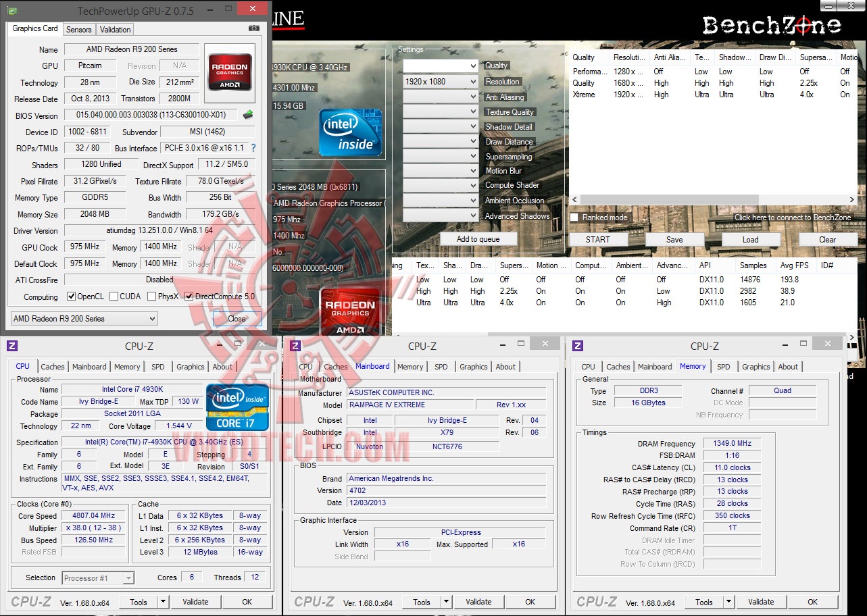The height and width of the screenshot is (616, 867).
Task: Click the Load button in the benchmark window
Action: tap(751, 240)
